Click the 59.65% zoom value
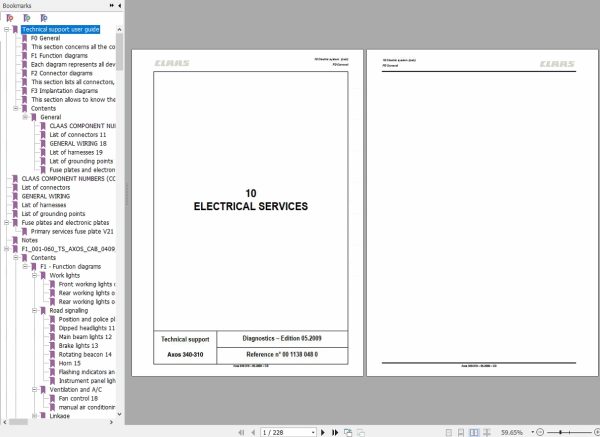 pos(511,432)
